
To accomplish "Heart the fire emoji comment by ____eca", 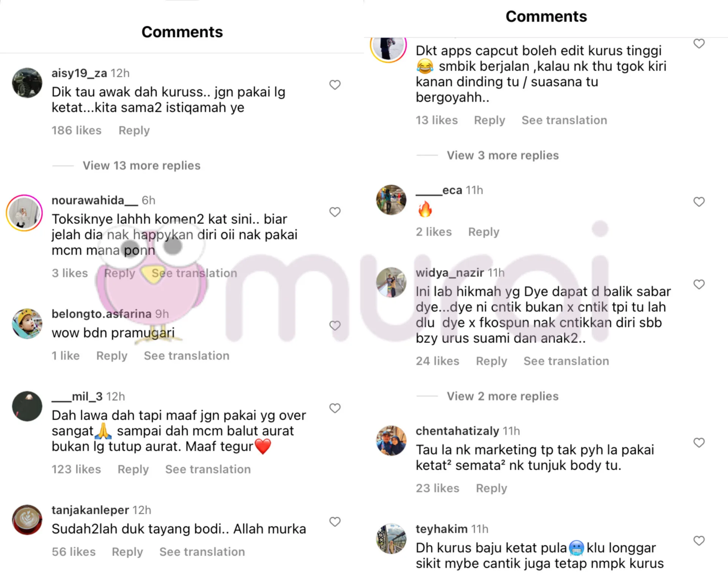I will (699, 202).
